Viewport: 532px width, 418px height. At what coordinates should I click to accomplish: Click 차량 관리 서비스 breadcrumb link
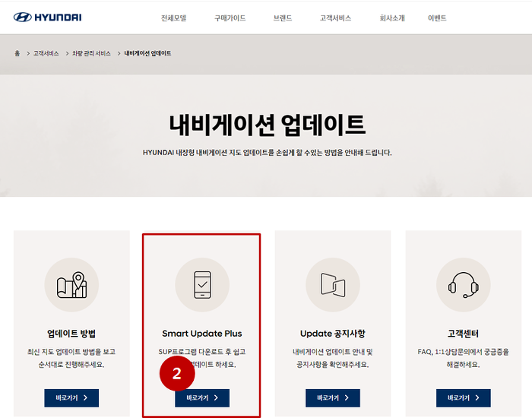click(91, 53)
